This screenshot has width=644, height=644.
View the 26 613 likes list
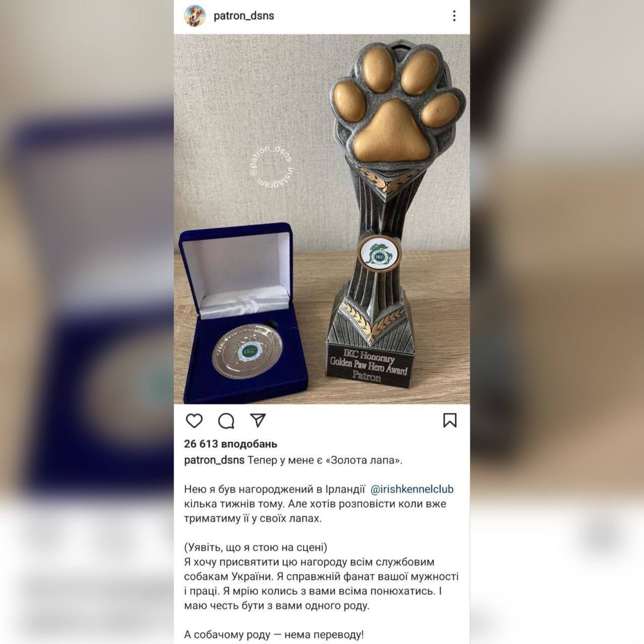click(231, 444)
